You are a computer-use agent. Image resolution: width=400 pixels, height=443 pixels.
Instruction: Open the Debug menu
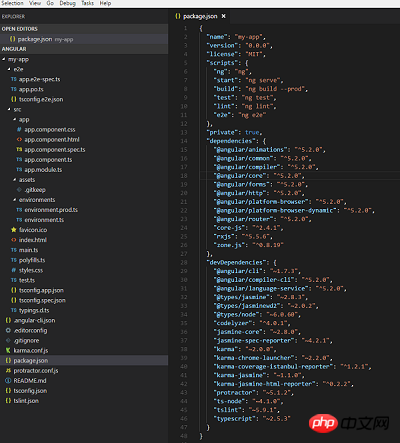point(68,3)
